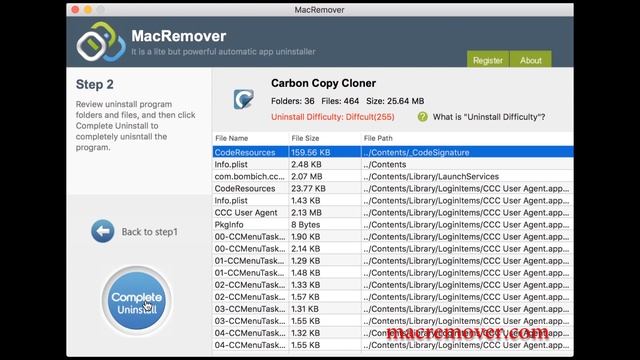This screenshot has width=640, height=360.
Task: Select the highlighted CodeResources 159.56 KB row
Action: click(x=393, y=152)
